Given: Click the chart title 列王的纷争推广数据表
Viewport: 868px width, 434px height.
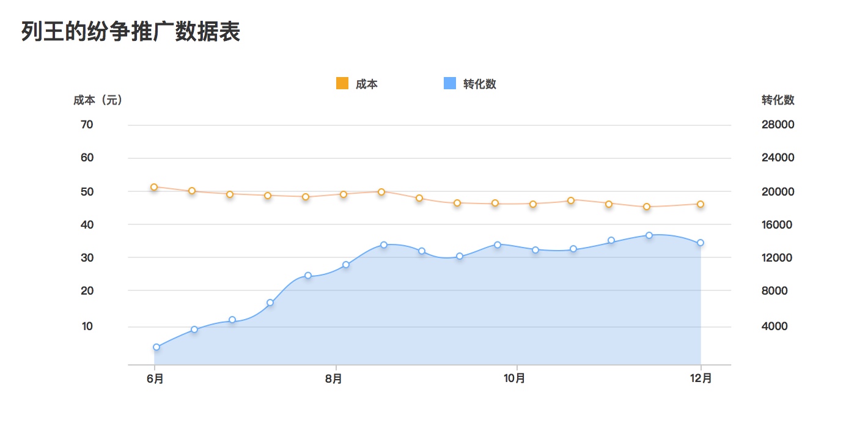Looking at the screenshot, I should (x=131, y=32).
